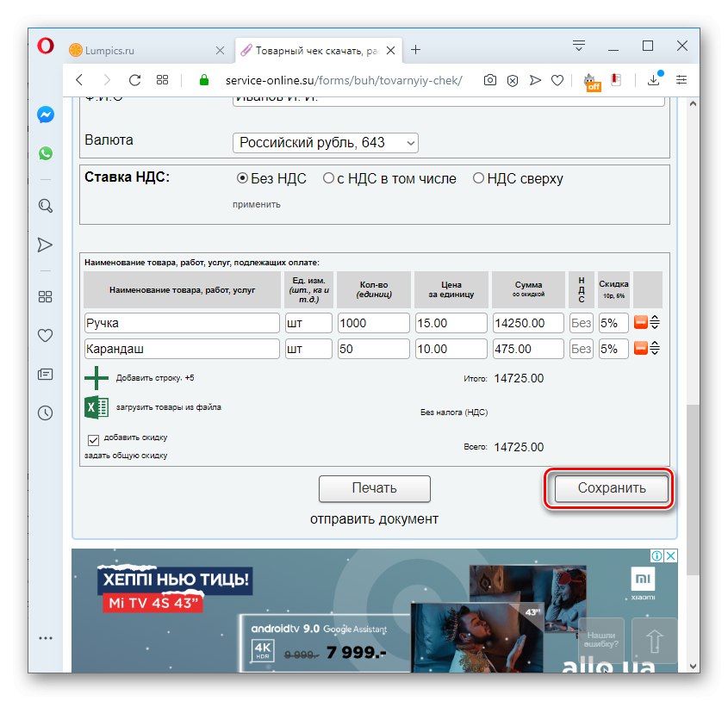
Task: Select the Без НДС radio button
Action: point(242,178)
